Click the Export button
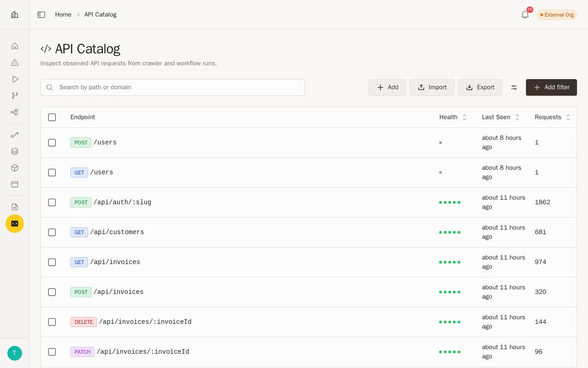The width and height of the screenshot is (588, 368). [480, 87]
